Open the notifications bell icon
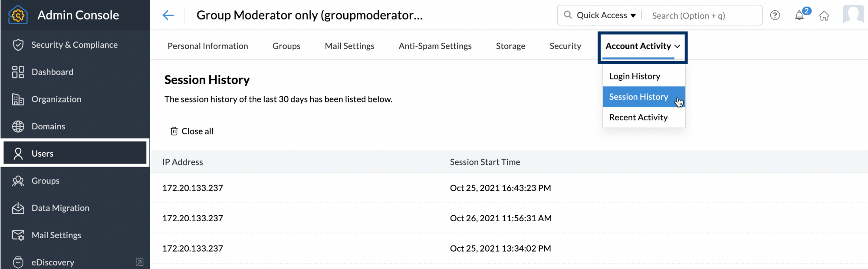 (799, 16)
